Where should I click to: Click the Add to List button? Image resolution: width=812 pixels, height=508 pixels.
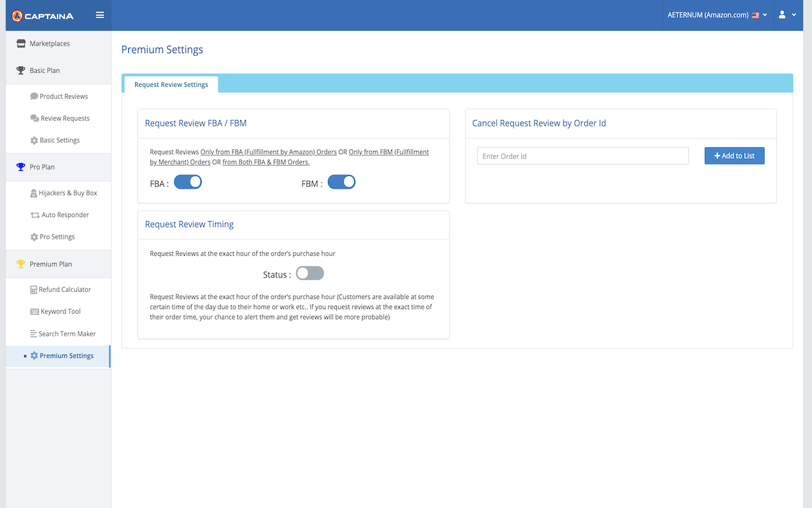[734, 156]
